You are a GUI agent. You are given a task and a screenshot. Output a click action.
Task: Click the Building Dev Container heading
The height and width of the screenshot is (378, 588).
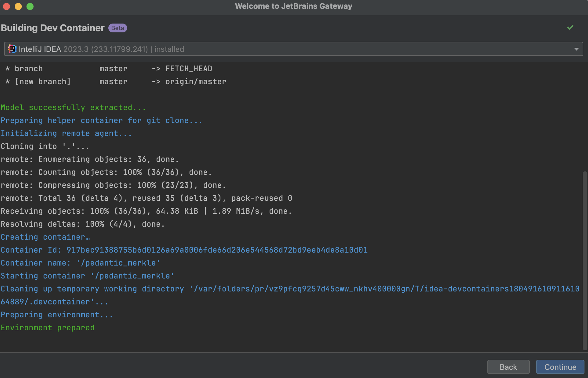[53, 28]
